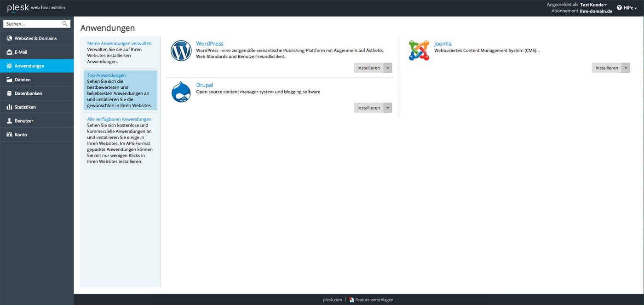644x305 pixels.
Task: Open the Test Kunde user dropdown
Action: pos(593,5)
